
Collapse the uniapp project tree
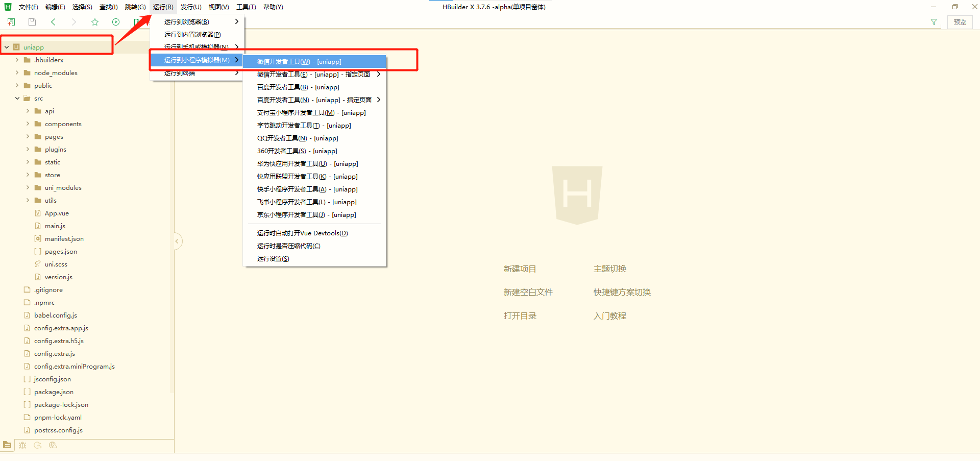click(x=7, y=47)
